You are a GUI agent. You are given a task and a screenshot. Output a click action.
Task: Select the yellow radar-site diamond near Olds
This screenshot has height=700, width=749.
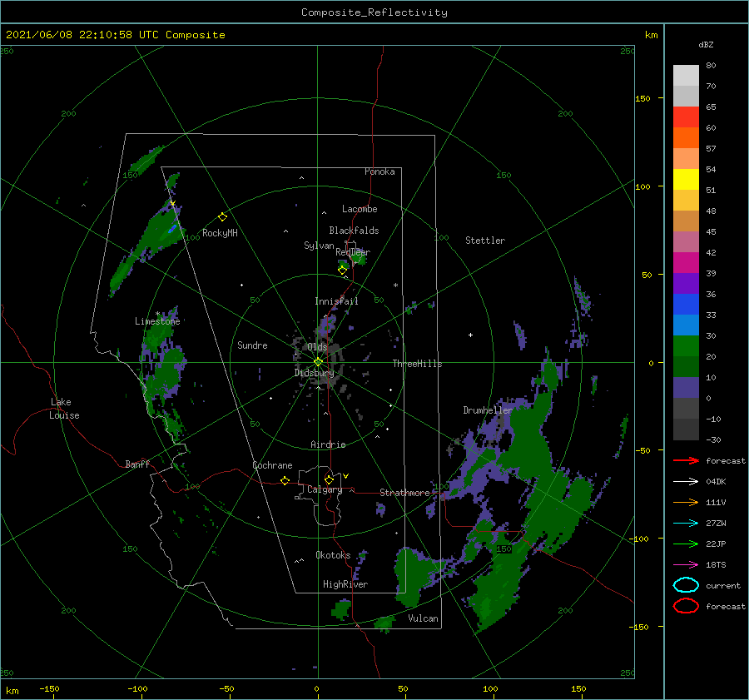[x=318, y=362]
